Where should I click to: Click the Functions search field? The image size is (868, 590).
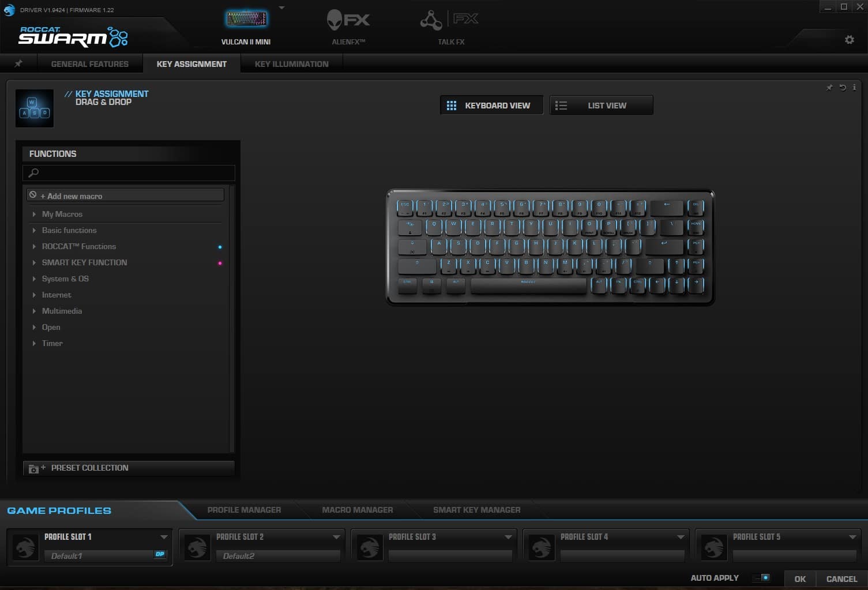pos(129,172)
